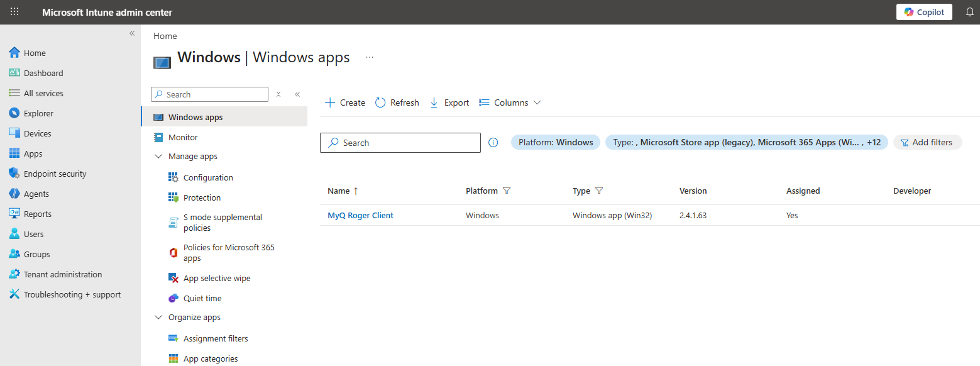This screenshot has width=980, height=366.
Task: Click the info icon beside search
Action: [493, 143]
